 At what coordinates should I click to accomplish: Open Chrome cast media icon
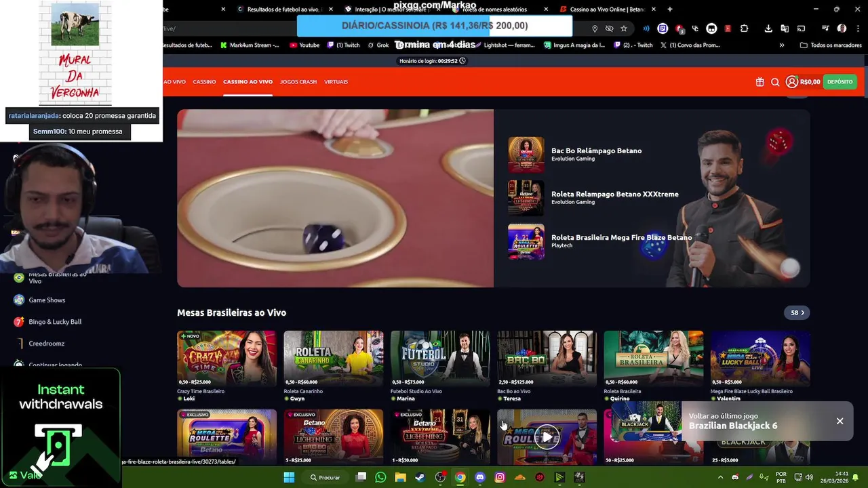point(801,28)
